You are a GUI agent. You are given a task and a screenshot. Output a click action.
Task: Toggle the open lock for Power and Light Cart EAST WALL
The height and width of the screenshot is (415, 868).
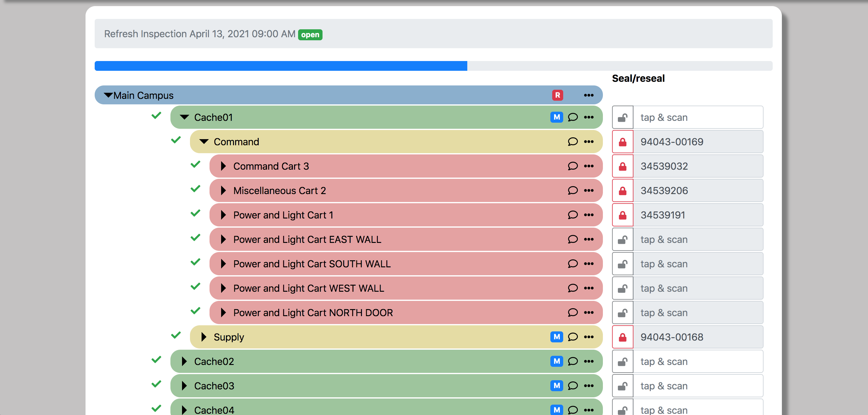click(x=623, y=239)
